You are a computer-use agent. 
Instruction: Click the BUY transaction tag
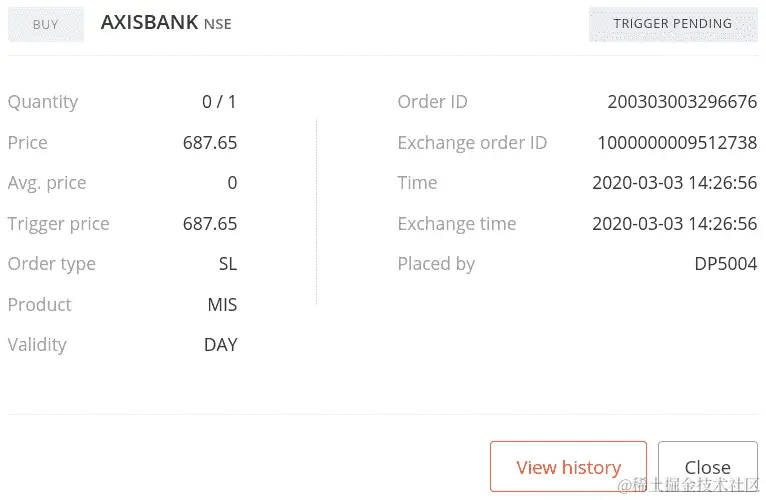point(46,24)
